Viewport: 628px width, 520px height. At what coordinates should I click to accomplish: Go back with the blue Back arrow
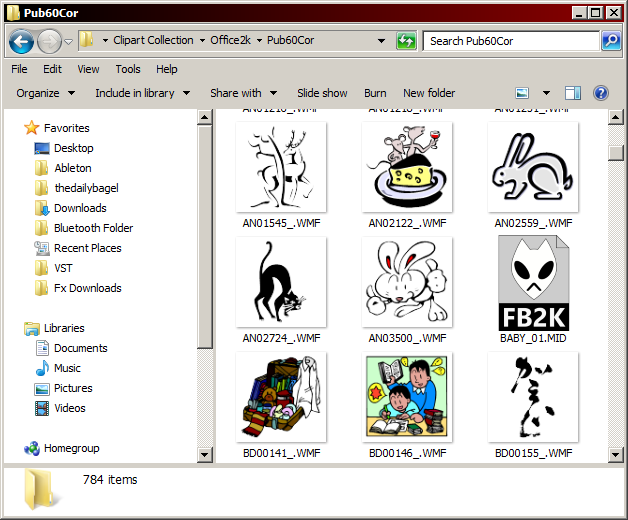coord(21,41)
